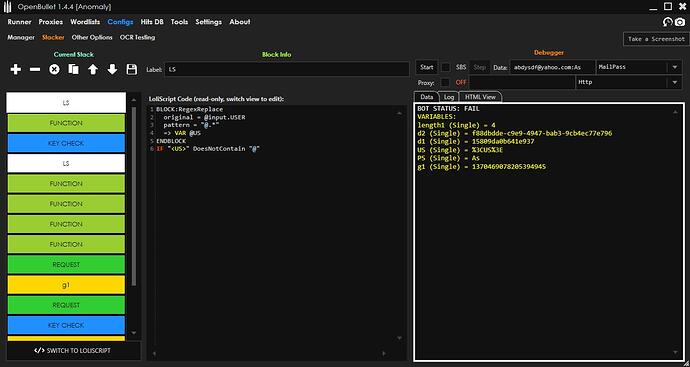Open the Wordlists menu
This screenshot has width=690, height=367.
pyautogui.click(x=85, y=22)
